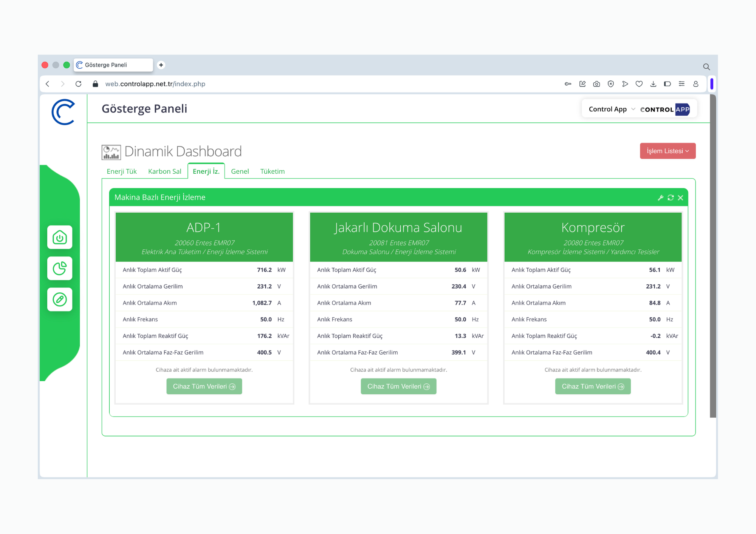Switch to the Tüketim tab
The height and width of the screenshot is (534, 756).
pyautogui.click(x=272, y=171)
